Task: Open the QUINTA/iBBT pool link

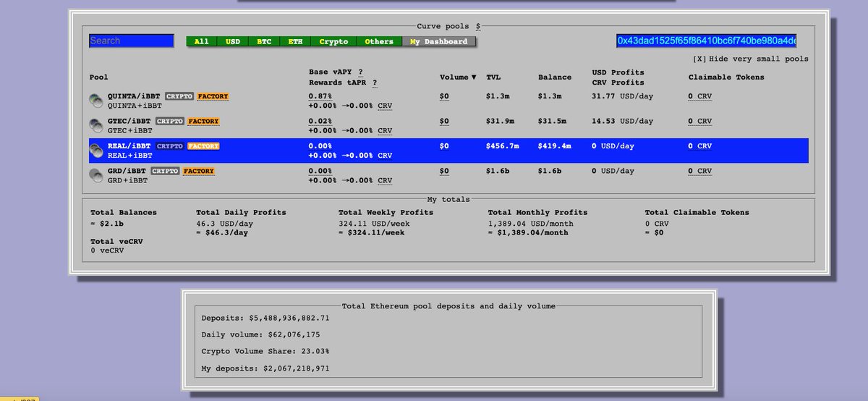Action: point(135,96)
